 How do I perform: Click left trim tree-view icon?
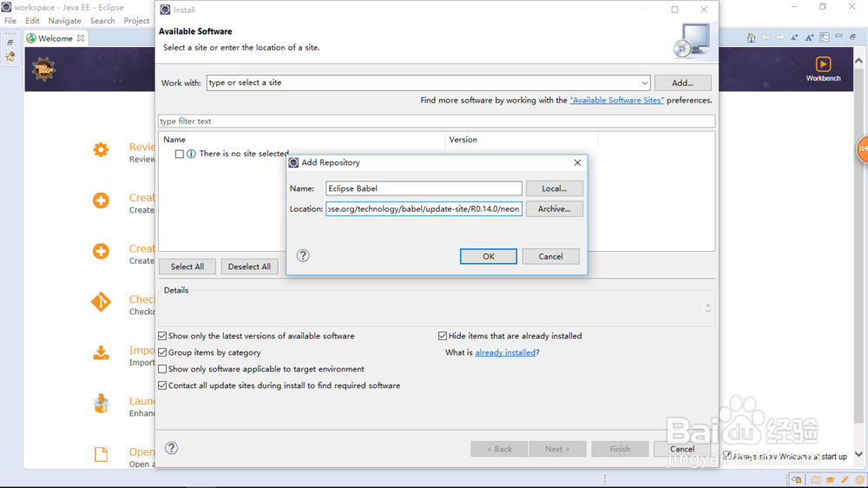click(10, 56)
